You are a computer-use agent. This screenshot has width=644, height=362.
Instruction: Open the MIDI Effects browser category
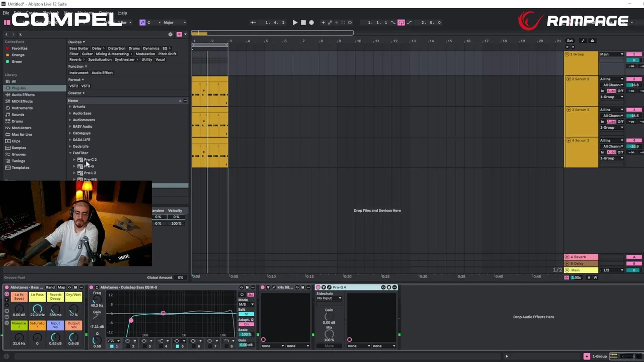pos(35,101)
